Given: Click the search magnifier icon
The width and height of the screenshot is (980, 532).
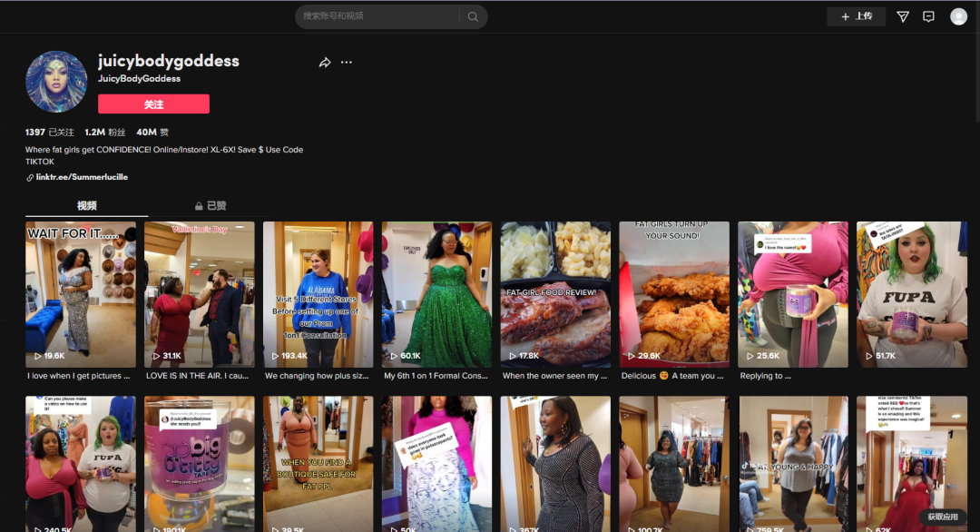Looking at the screenshot, I should 473,16.
